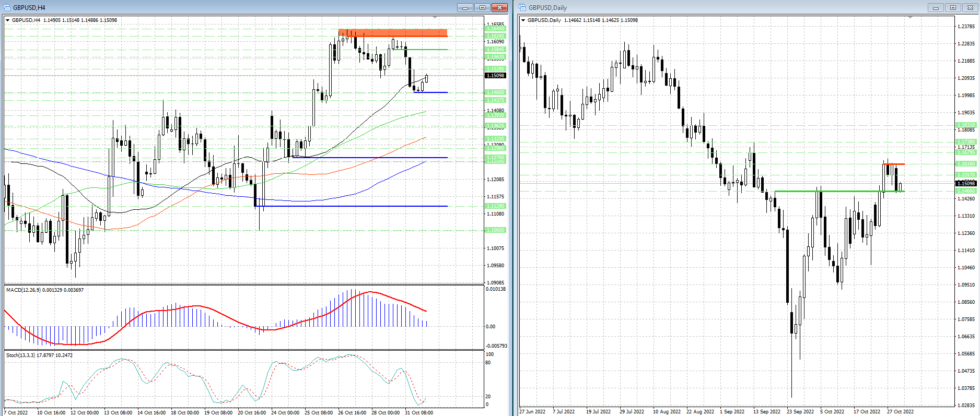Click the chart shift marker on Daily chart
This screenshot has height=416, width=980.
(x=910, y=18)
